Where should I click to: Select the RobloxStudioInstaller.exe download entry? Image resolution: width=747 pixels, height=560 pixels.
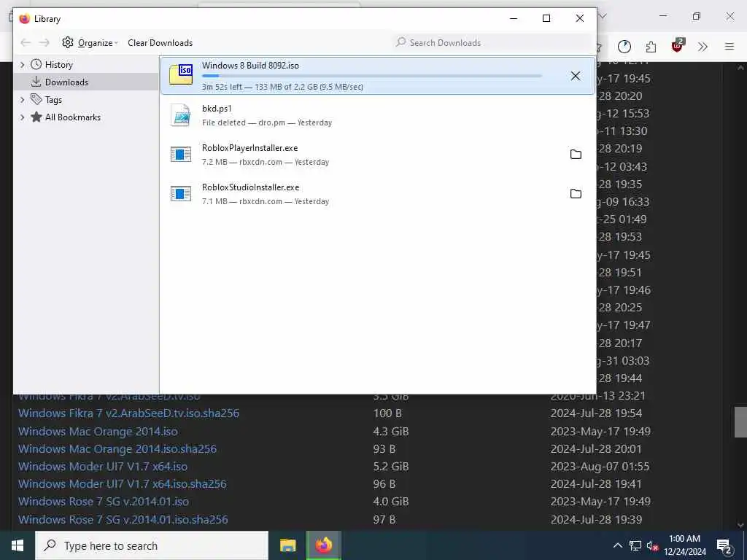pyautogui.click(x=377, y=194)
